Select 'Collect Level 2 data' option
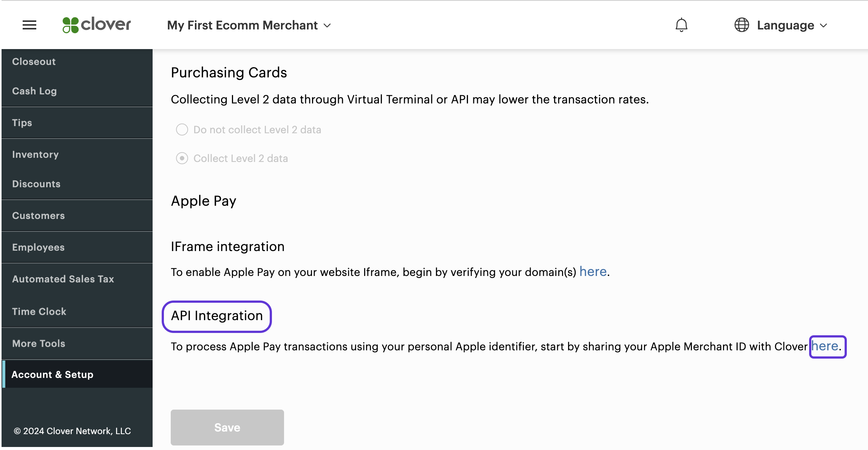Viewport: 868px width, 450px height. (x=182, y=159)
